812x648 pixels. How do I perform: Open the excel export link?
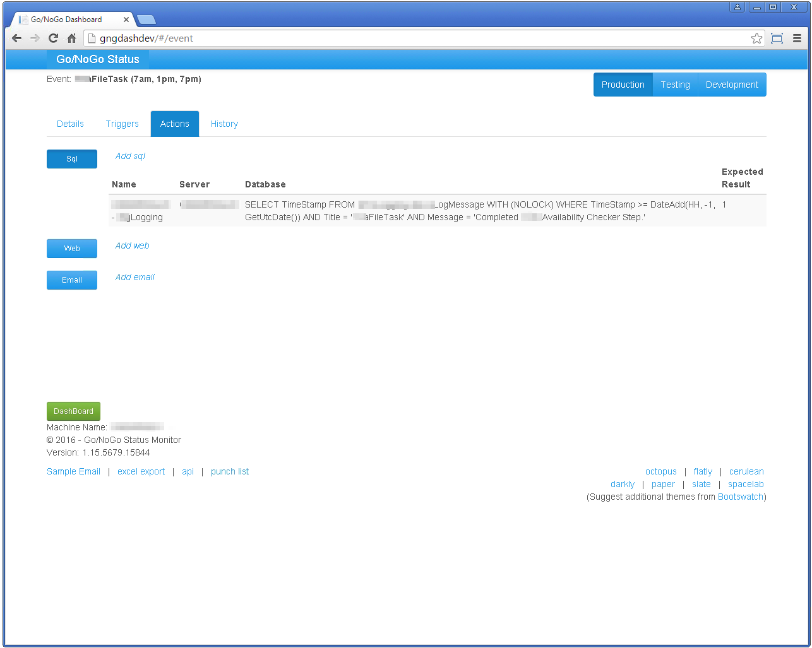141,471
